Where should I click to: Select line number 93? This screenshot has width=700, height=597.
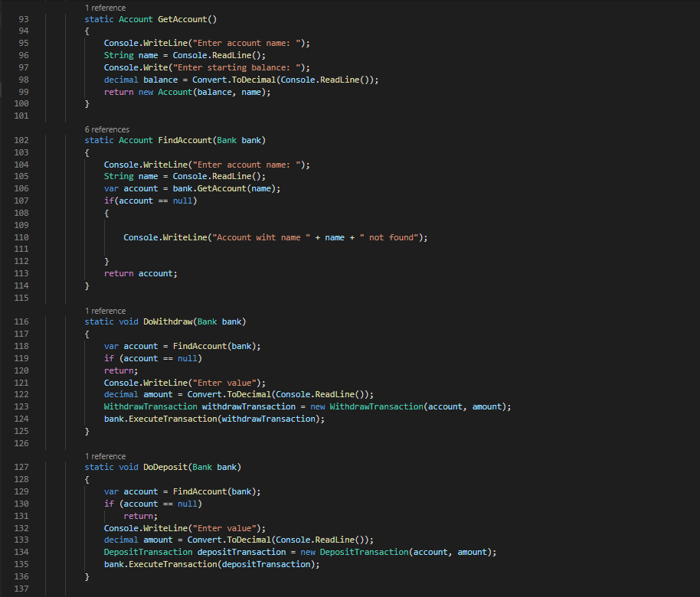(x=22, y=18)
